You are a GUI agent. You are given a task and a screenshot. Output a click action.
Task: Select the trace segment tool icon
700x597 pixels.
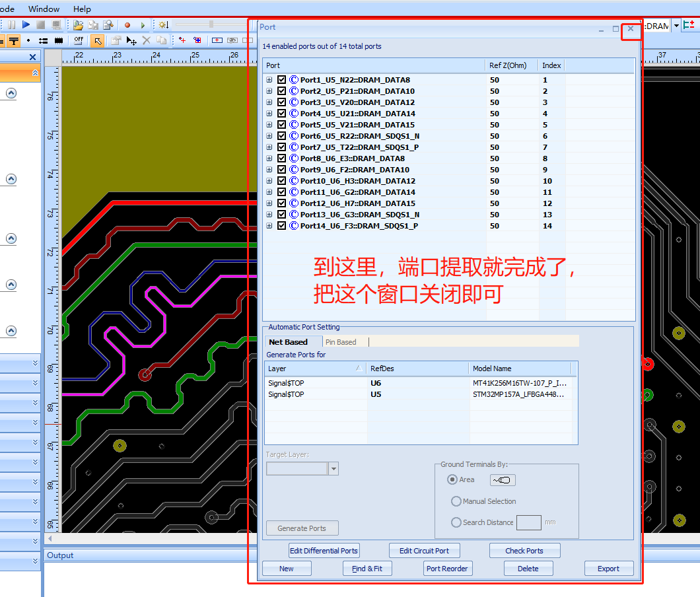(44, 41)
